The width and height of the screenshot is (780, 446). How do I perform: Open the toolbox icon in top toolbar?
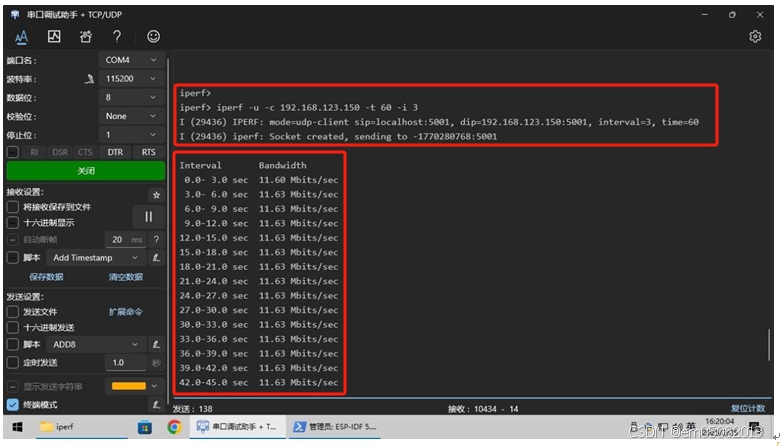pos(86,36)
